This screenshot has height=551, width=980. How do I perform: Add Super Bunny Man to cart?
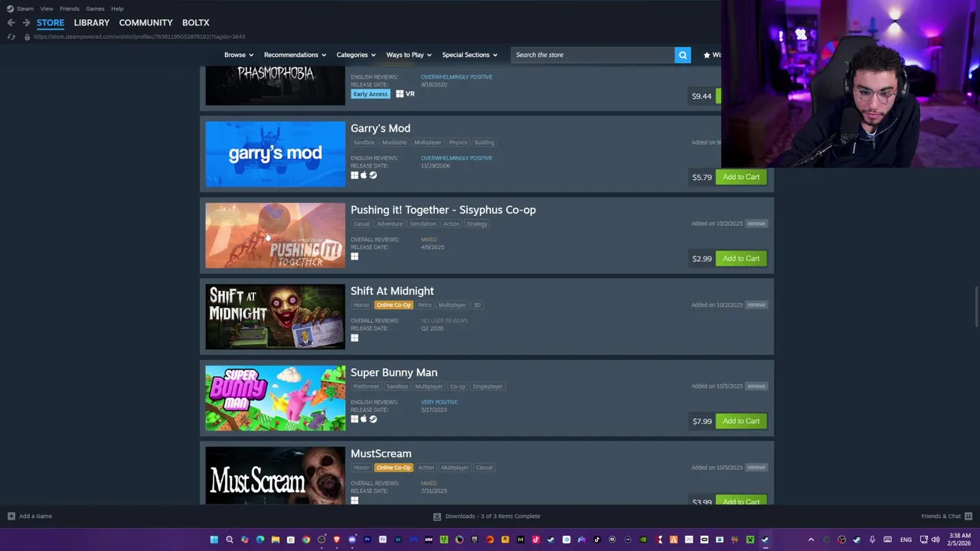741,421
